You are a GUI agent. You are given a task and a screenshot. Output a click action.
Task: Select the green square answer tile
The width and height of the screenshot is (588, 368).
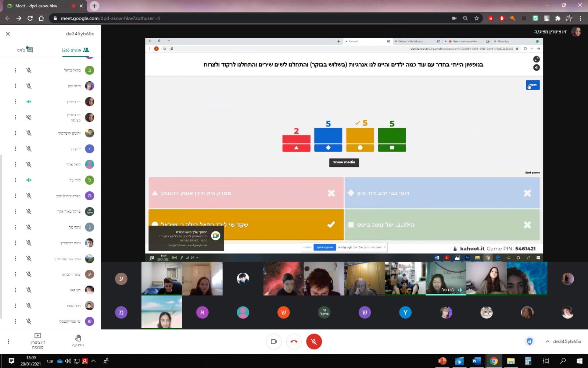coord(442,224)
